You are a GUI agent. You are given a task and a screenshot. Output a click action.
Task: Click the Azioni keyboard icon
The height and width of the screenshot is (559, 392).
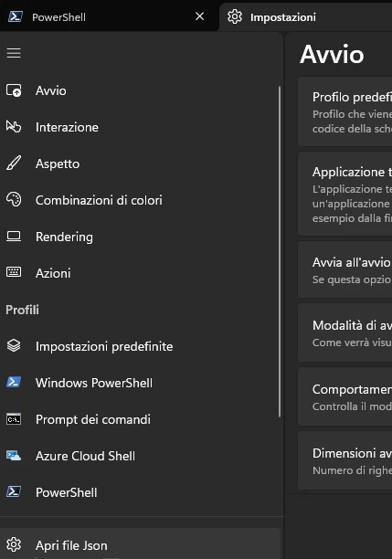click(14, 272)
